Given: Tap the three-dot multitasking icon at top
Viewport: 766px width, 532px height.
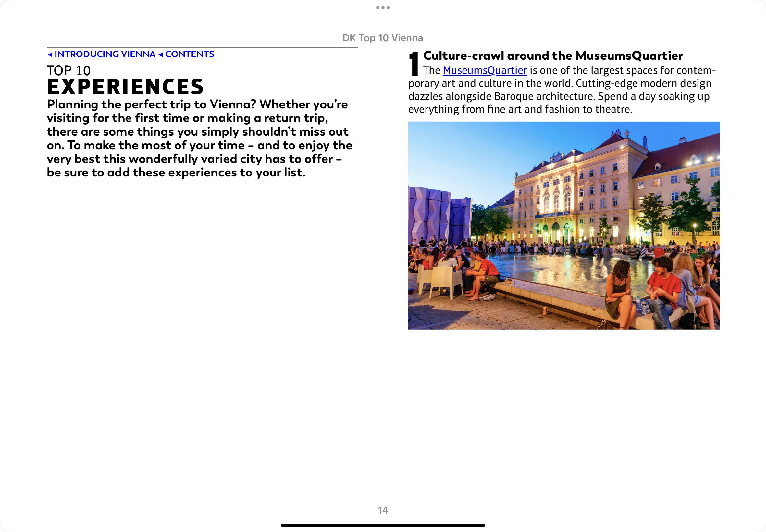Looking at the screenshot, I should coord(383,8).
